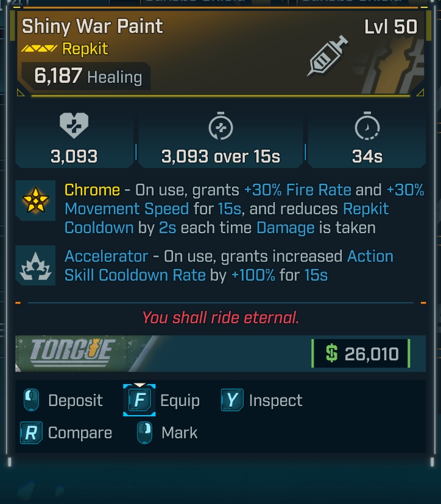The height and width of the screenshot is (504, 441).
Task: Click the green dollar sign price icon
Action: point(331,354)
